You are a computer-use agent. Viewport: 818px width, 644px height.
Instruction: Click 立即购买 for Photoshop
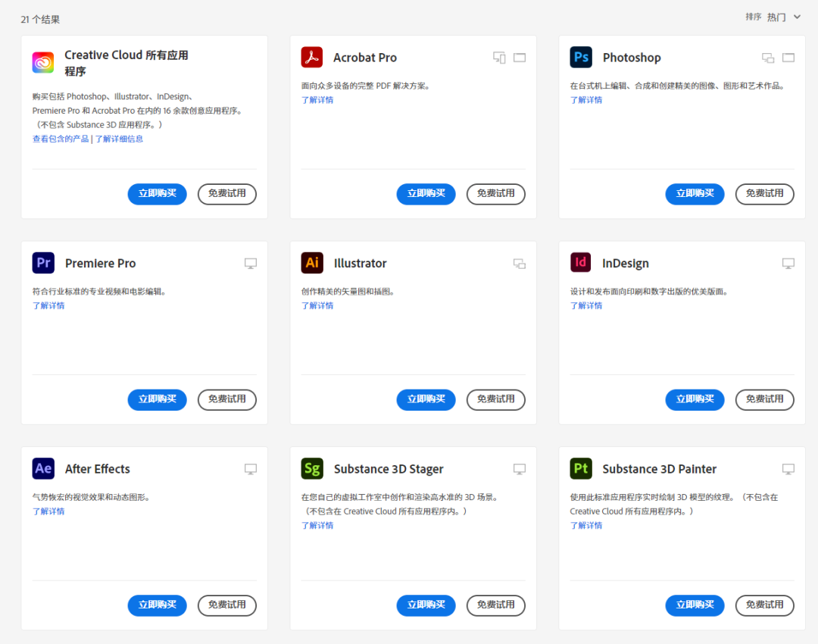tap(695, 194)
